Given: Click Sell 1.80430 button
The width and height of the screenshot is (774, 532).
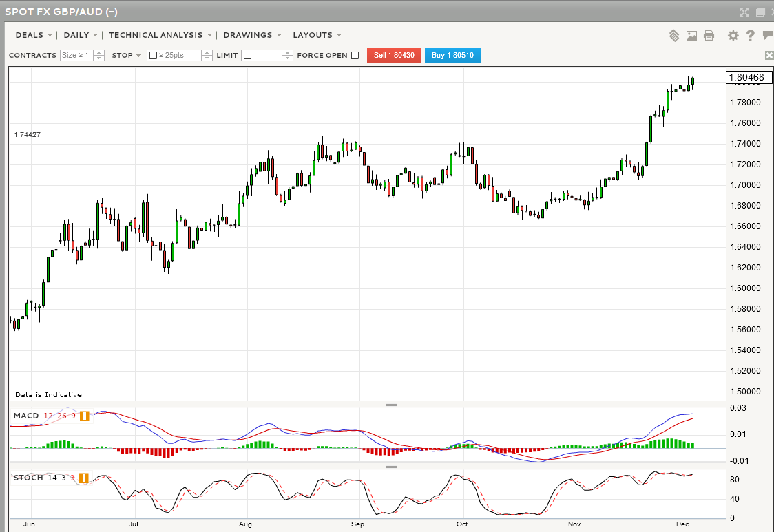Looking at the screenshot, I should pyautogui.click(x=394, y=56).
